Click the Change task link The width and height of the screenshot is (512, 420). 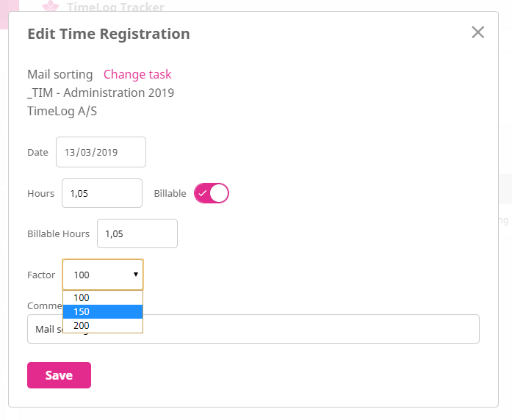point(137,74)
